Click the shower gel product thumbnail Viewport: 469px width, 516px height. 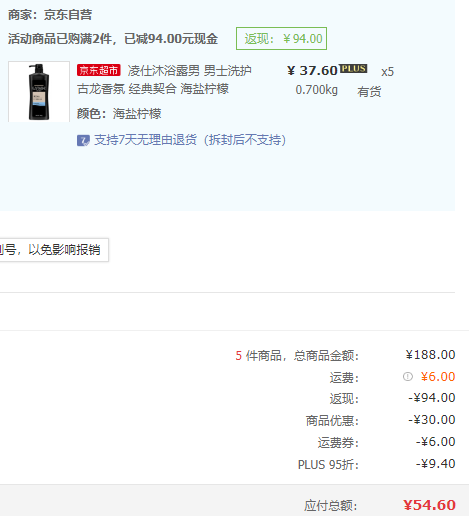[39, 92]
